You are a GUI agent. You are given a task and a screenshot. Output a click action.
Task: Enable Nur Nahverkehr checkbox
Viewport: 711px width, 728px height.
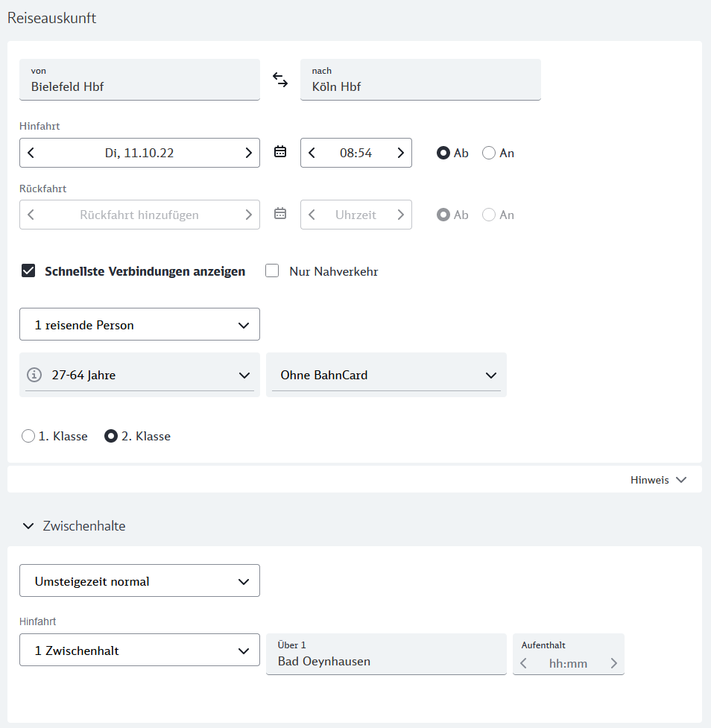[273, 271]
